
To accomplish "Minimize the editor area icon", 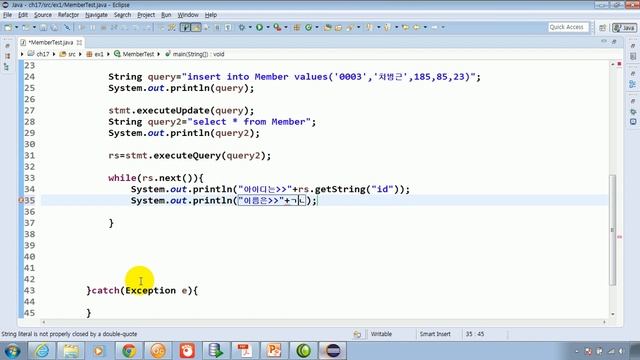I will [604, 42].
